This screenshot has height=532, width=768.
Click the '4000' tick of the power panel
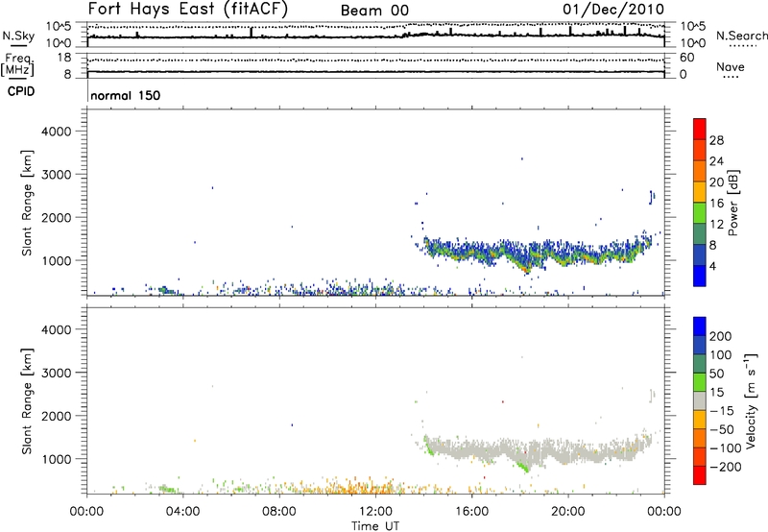point(56,132)
